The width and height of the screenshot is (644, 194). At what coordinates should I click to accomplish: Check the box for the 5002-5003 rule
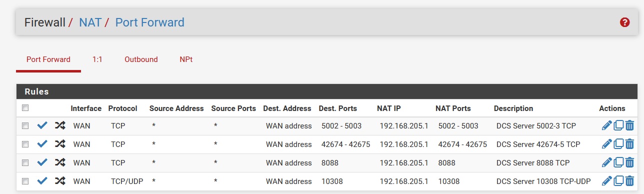(25, 126)
